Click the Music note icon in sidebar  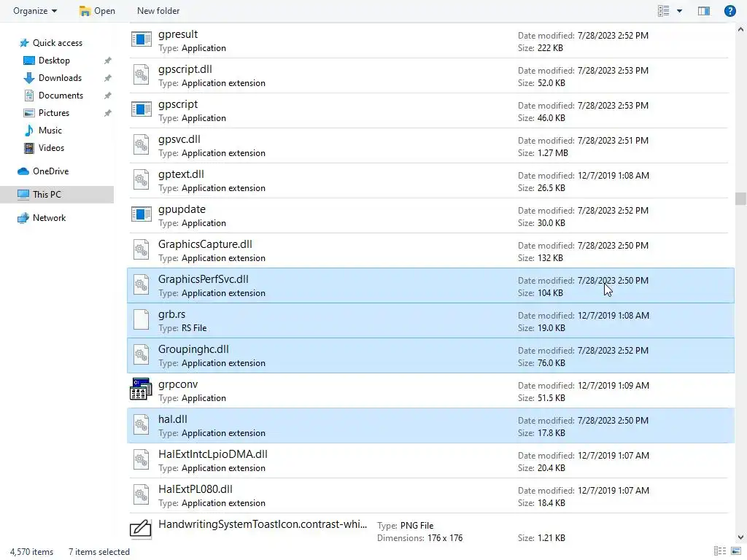pyautogui.click(x=29, y=131)
